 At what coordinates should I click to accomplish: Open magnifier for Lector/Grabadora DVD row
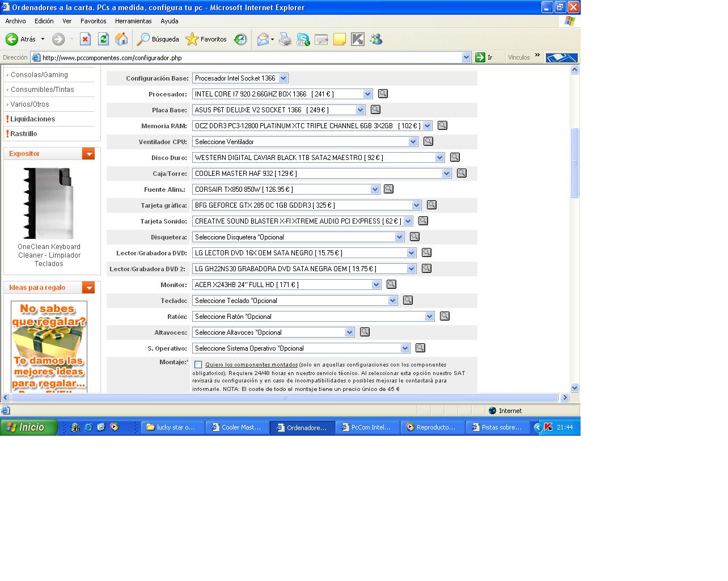tap(426, 252)
